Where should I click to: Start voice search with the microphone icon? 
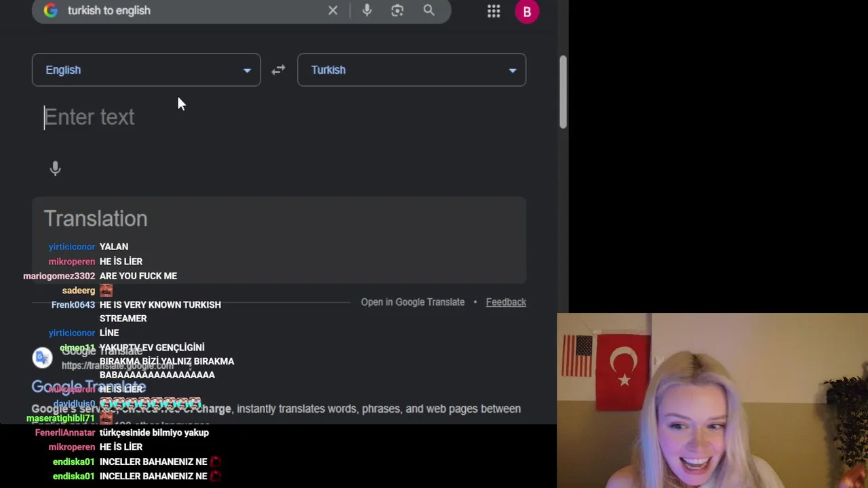click(x=367, y=10)
